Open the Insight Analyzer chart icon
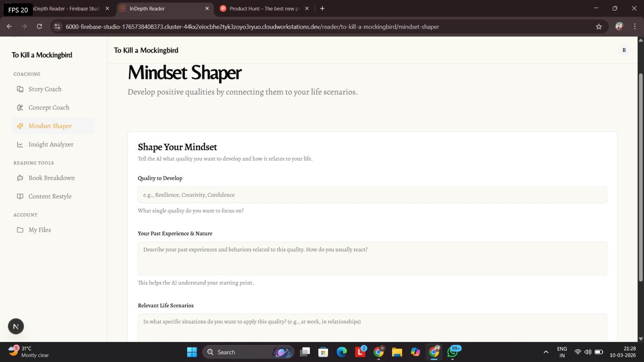This screenshot has height=362, width=644. (20, 144)
